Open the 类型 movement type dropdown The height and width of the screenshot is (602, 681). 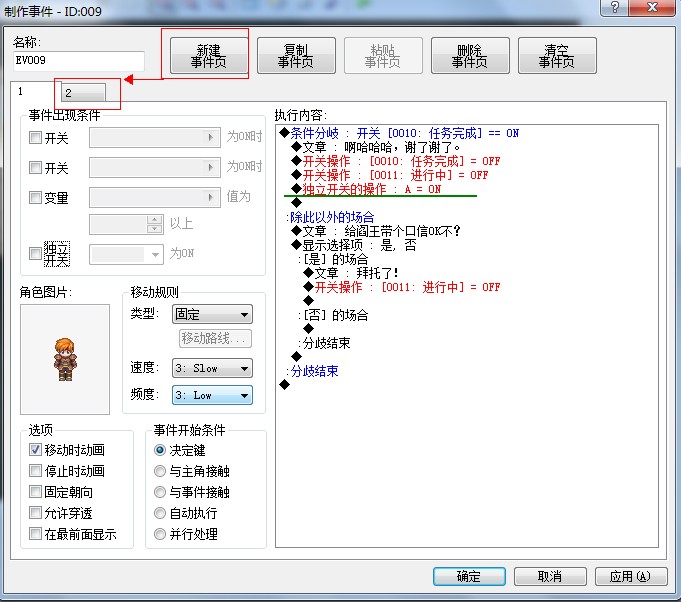[x=212, y=314]
